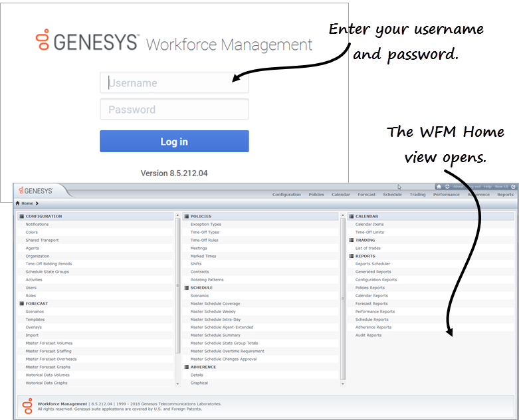Click the refresh icon in top toolbar

pos(447,187)
